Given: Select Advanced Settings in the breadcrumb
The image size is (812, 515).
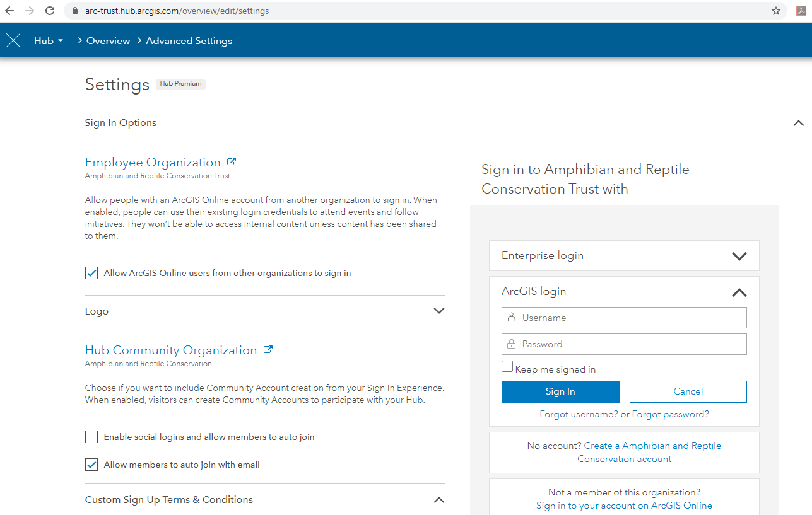Looking at the screenshot, I should pos(189,41).
